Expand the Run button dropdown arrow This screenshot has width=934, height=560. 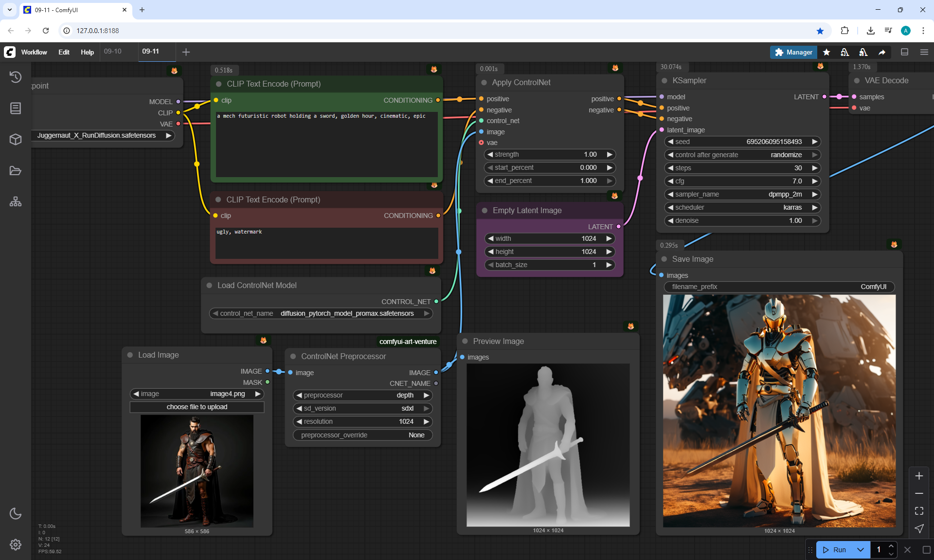point(861,550)
